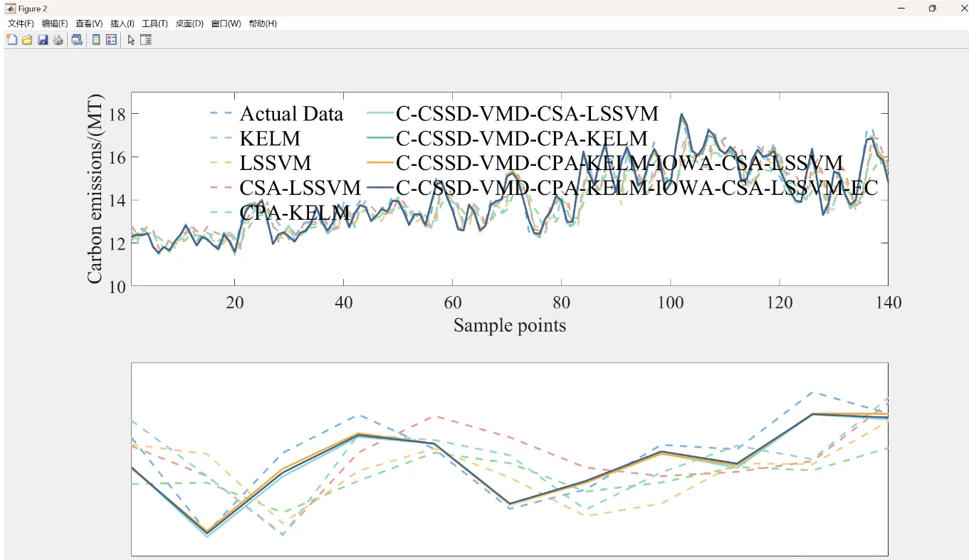Open the 帮助(H) menu

click(x=263, y=23)
